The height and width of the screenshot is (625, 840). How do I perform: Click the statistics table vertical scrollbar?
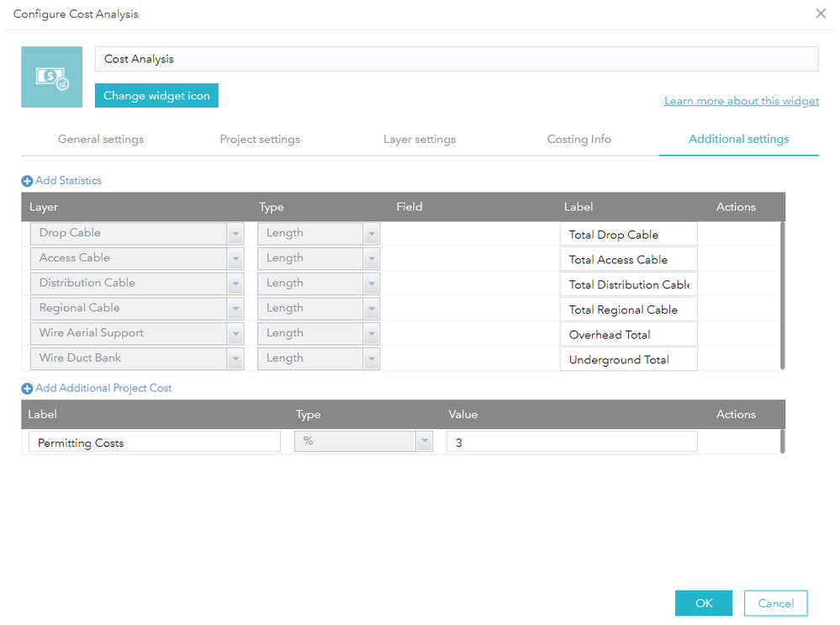(x=782, y=296)
